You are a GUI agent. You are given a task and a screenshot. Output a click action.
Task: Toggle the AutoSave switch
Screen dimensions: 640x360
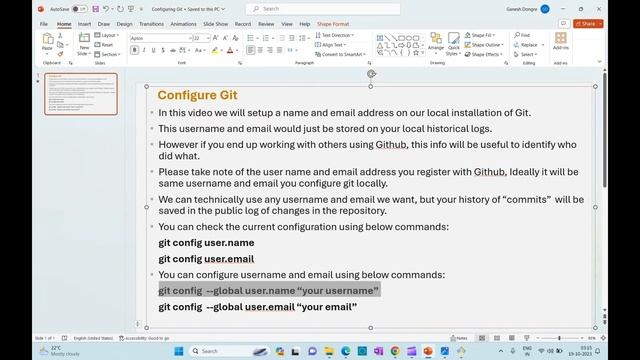(x=79, y=9)
